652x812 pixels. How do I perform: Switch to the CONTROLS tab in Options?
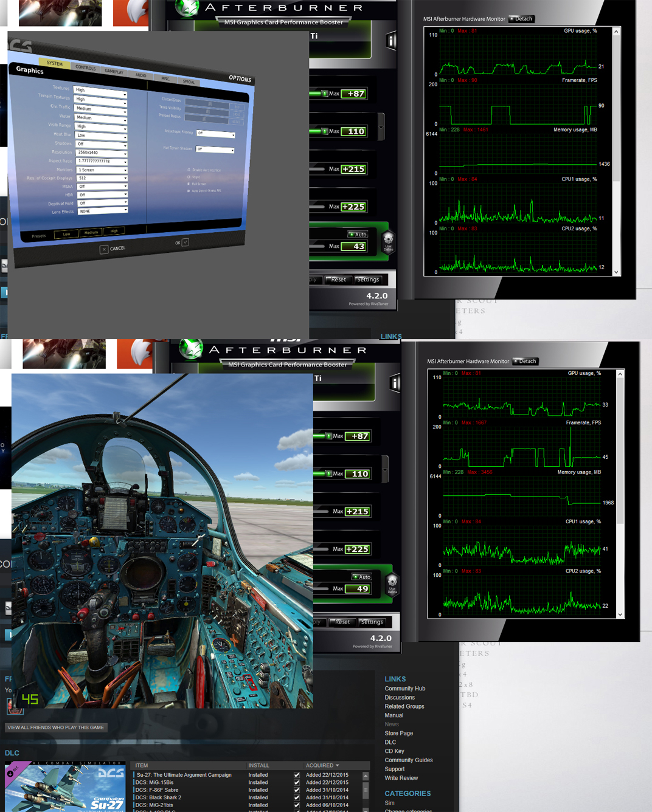(x=85, y=67)
